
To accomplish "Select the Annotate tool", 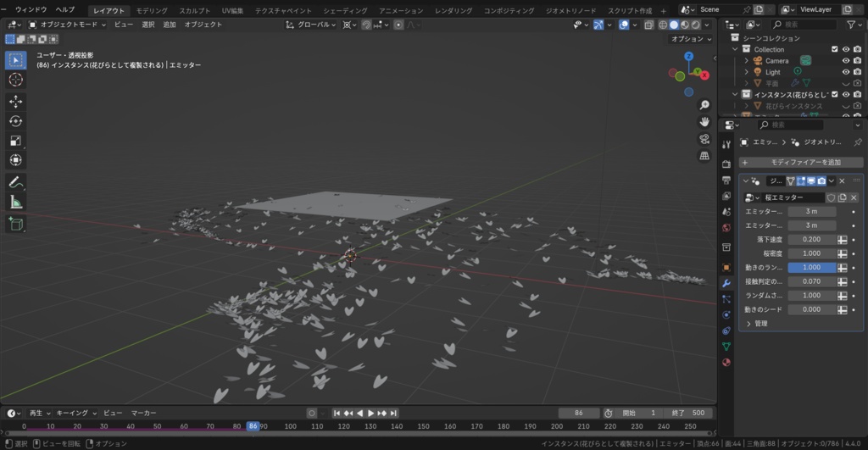I will pos(15,182).
